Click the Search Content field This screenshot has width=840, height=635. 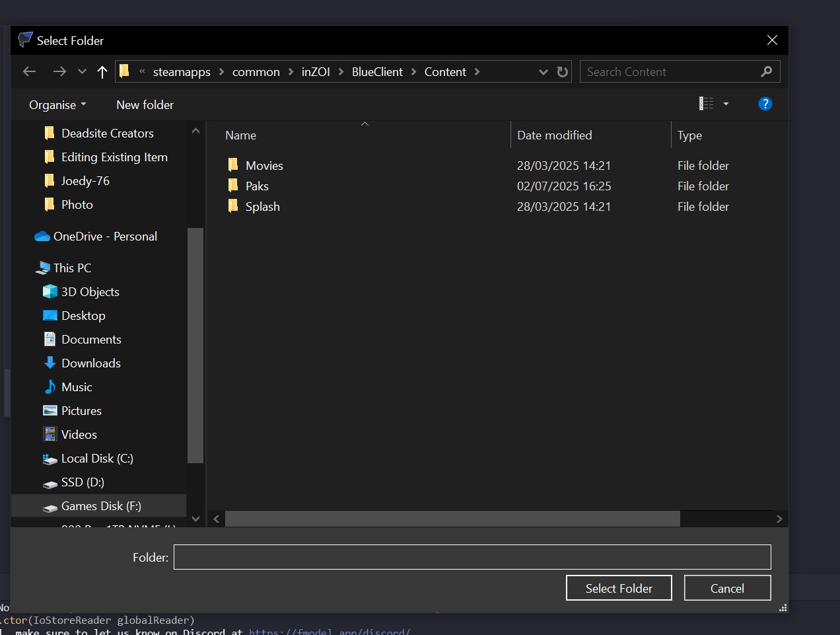tap(680, 71)
